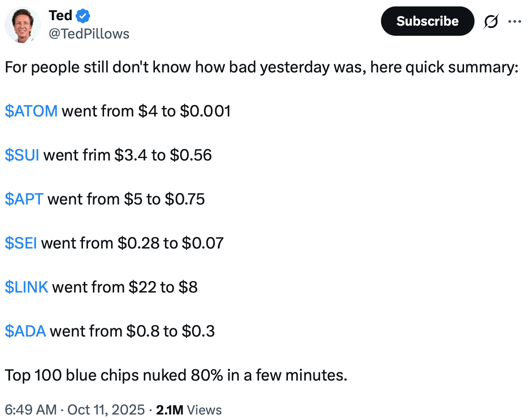Open the Ted display name link
The width and height of the screenshot is (530, 420).
point(61,16)
